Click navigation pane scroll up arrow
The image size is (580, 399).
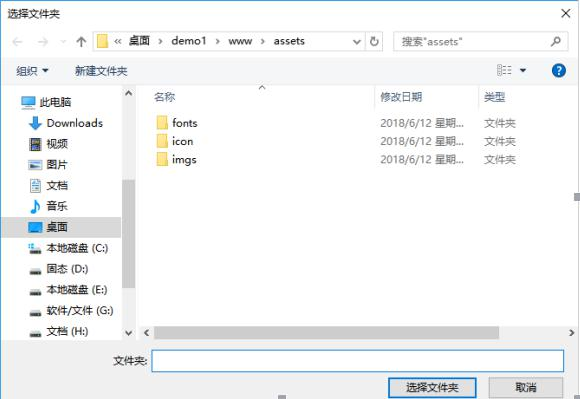tap(128, 93)
